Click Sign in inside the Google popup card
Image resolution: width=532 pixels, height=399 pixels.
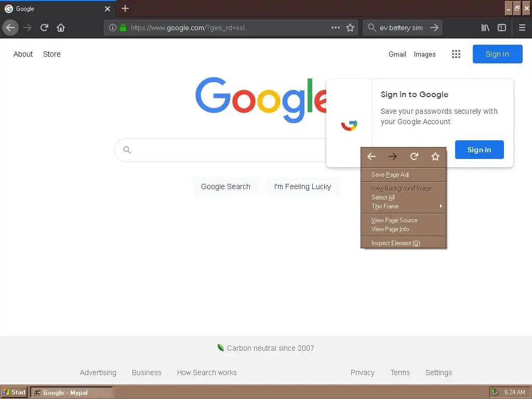point(479,150)
